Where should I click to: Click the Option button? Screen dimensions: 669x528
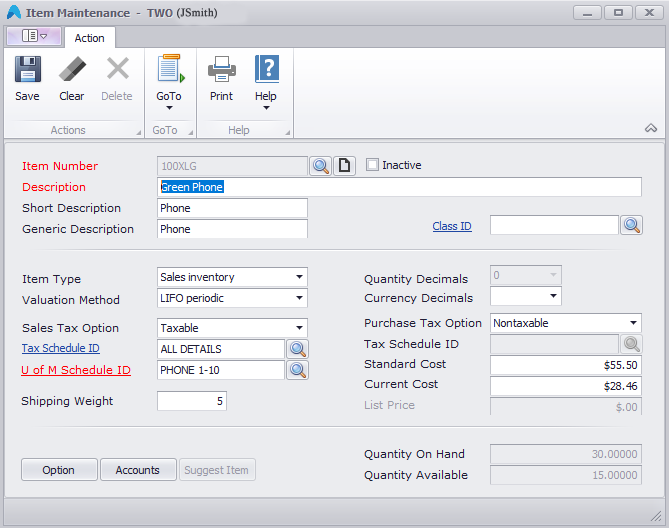(x=59, y=470)
